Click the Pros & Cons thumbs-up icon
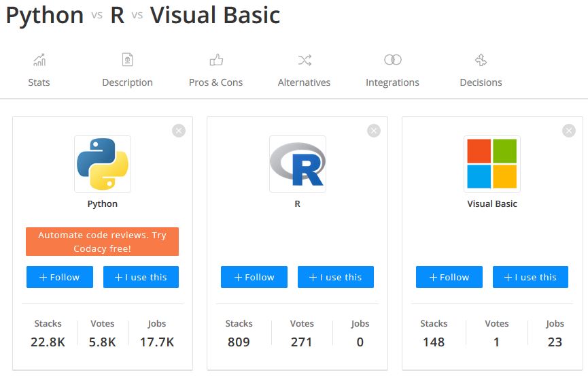 tap(216, 60)
